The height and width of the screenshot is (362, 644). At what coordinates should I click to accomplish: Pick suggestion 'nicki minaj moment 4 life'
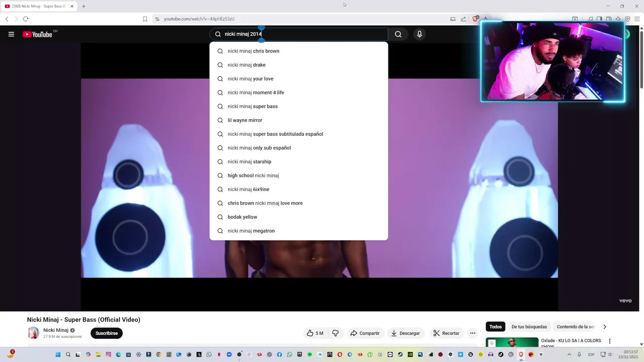[x=299, y=93]
